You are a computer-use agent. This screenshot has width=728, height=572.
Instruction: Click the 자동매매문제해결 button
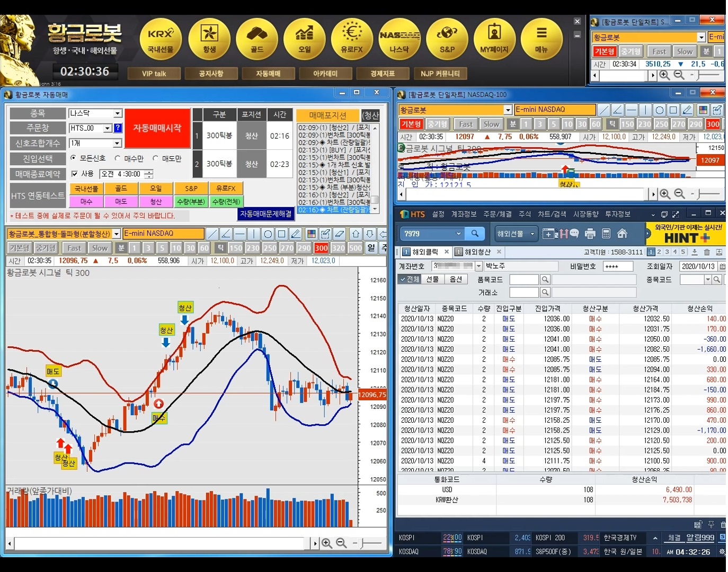[x=266, y=213]
